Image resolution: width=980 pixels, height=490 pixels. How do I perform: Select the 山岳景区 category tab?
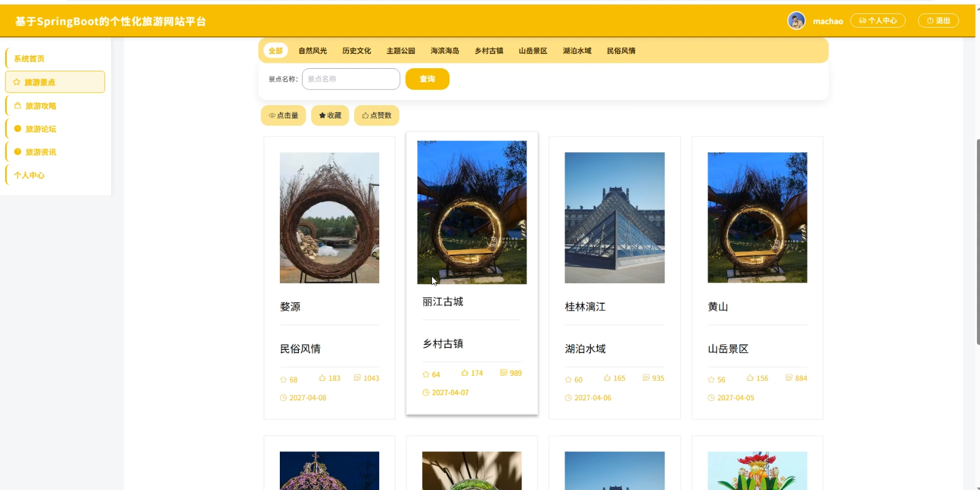pyautogui.click(x=533, y=51)
